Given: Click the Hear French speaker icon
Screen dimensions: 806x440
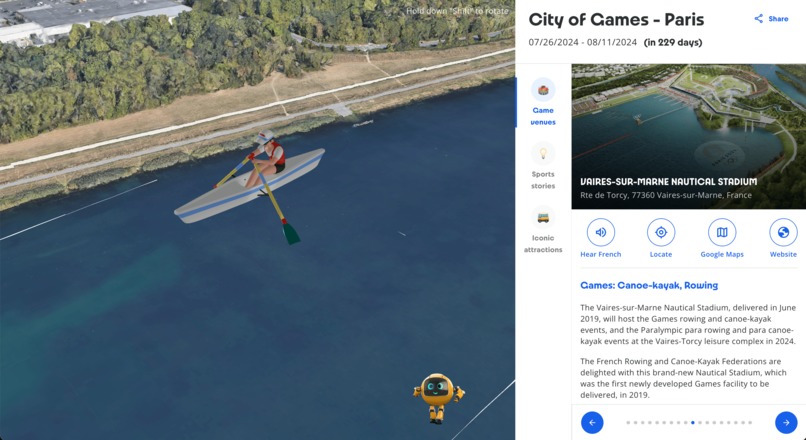Looking at the screenshot, I should [600, 232].
